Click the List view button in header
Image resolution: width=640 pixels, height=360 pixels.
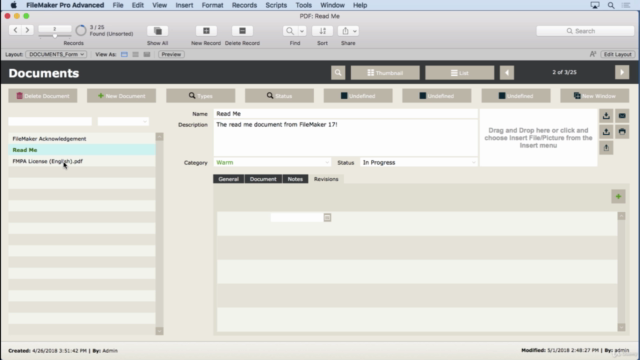460,73
